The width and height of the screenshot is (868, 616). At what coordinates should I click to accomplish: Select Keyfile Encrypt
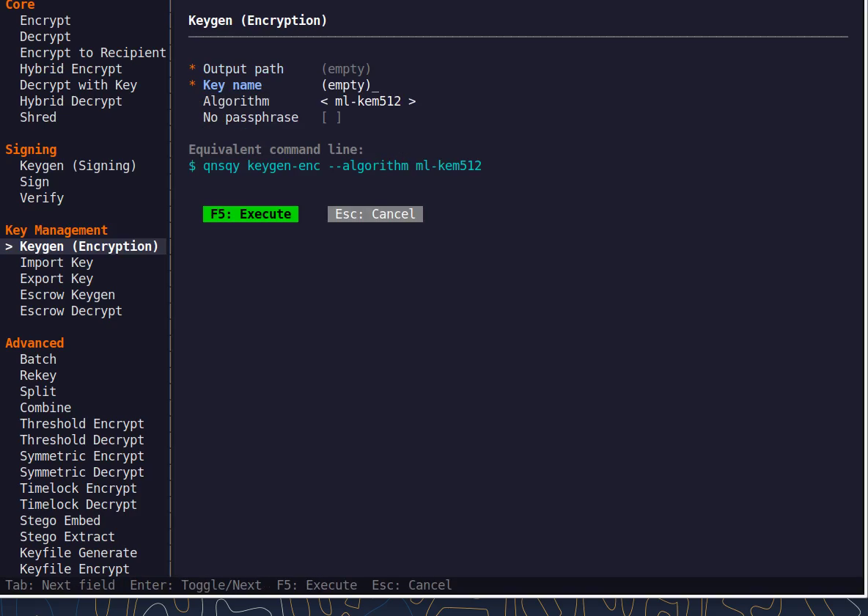(x=75, y=568)
